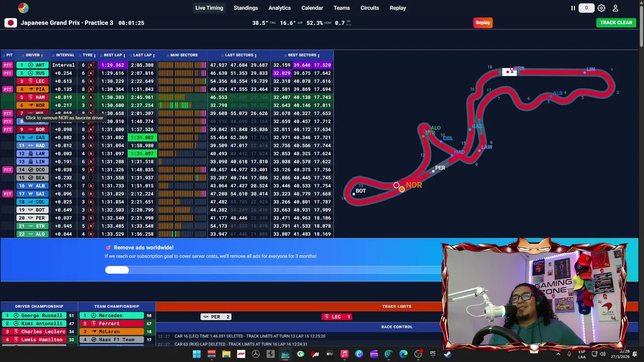Open network settings in system tray
The height and width of the screenshot is (362, 644).
pos(594,354)
